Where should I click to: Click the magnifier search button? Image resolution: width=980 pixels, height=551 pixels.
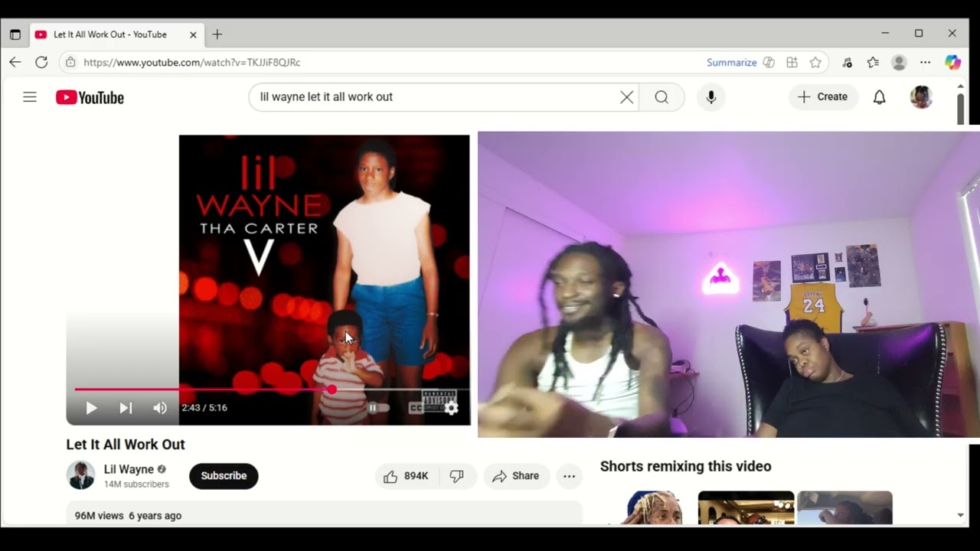tap(661, 97)
